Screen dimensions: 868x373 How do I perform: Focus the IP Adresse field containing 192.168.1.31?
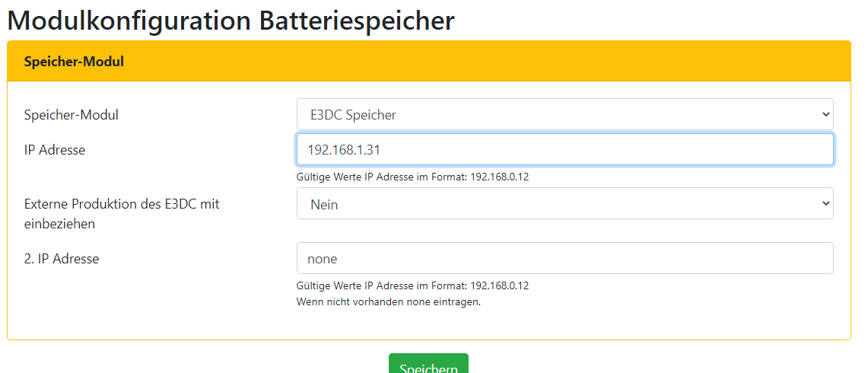[564, 150]
